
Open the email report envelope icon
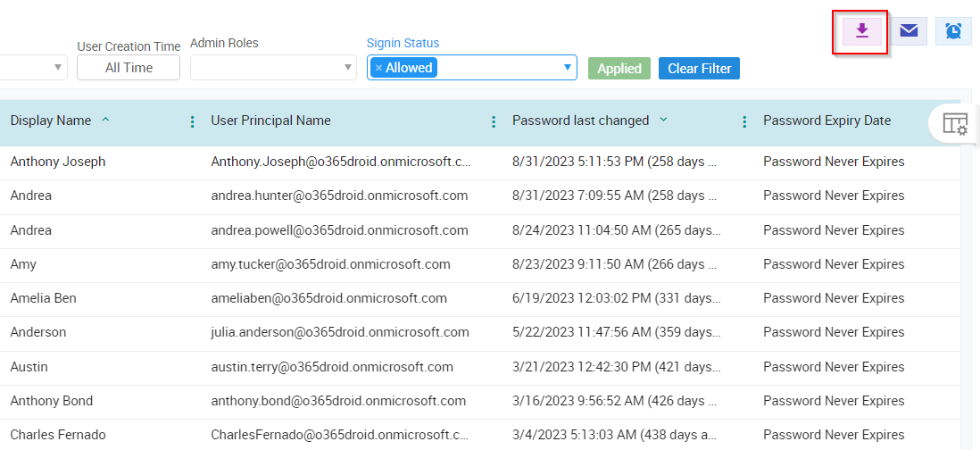[908, 30]
